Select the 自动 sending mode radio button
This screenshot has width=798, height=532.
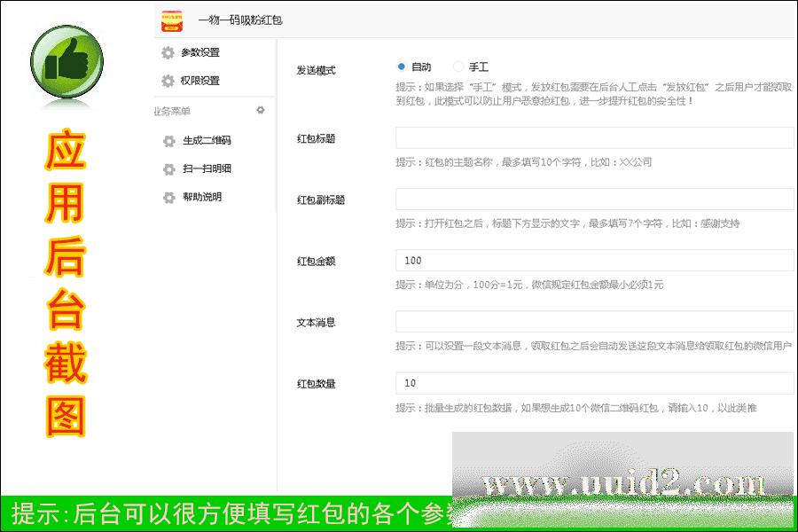(403, 66)
